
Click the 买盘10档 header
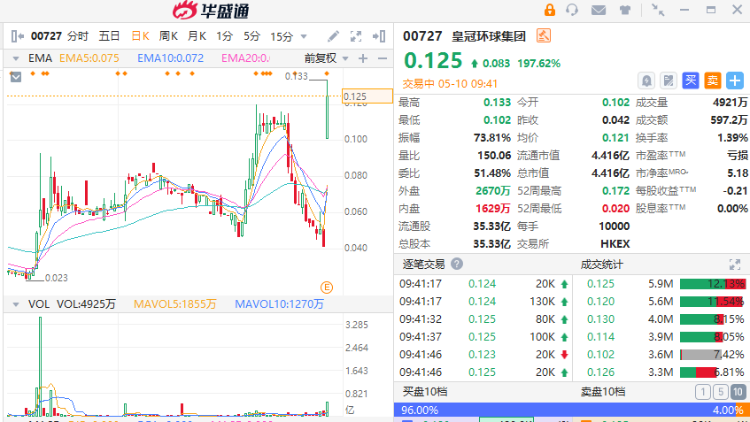pyautogui.click(x=425, y=392)
